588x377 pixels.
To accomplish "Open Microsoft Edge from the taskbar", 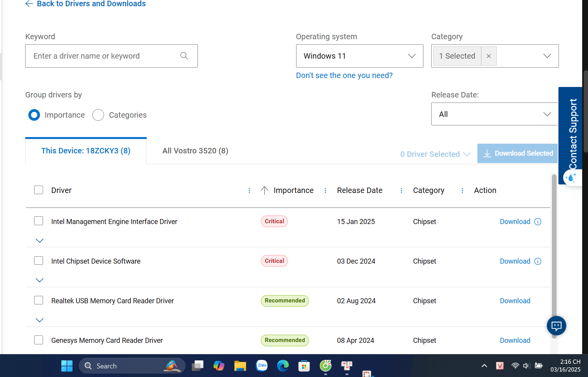I will pos(283,365).
